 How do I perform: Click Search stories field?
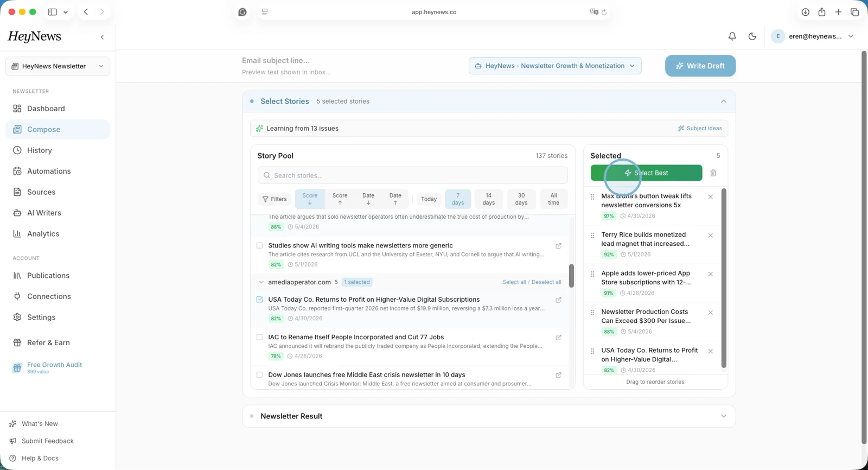(413, 175)
